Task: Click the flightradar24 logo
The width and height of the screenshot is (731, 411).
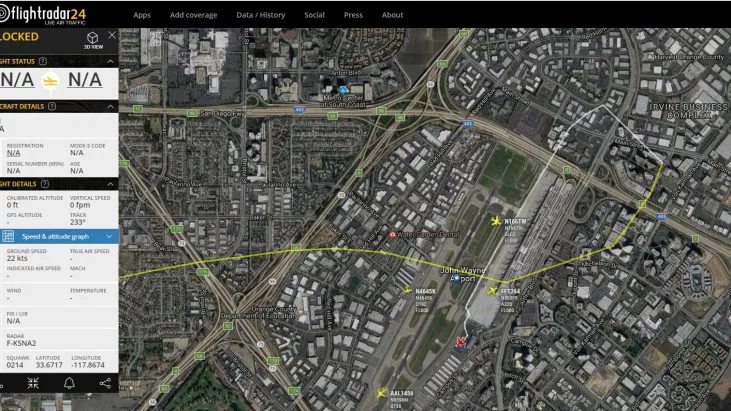Action: (x=43, y=14)
